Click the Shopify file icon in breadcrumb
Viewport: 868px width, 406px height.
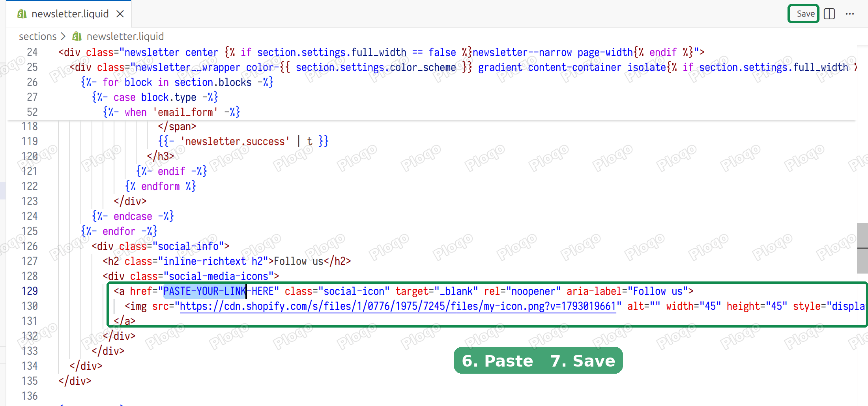(77, 36)
